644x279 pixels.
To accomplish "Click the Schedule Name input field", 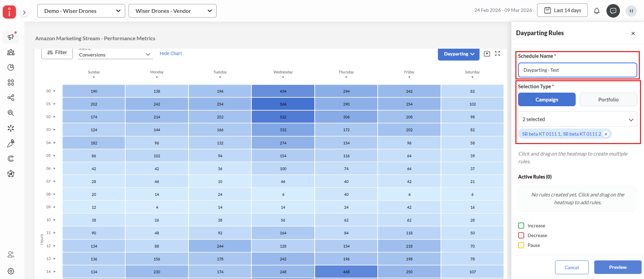I will [577, 70].
